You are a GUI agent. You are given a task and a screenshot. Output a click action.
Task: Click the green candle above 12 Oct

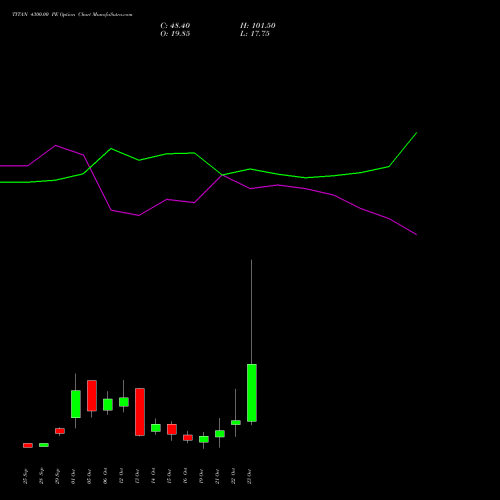click(x=124, y=402)
